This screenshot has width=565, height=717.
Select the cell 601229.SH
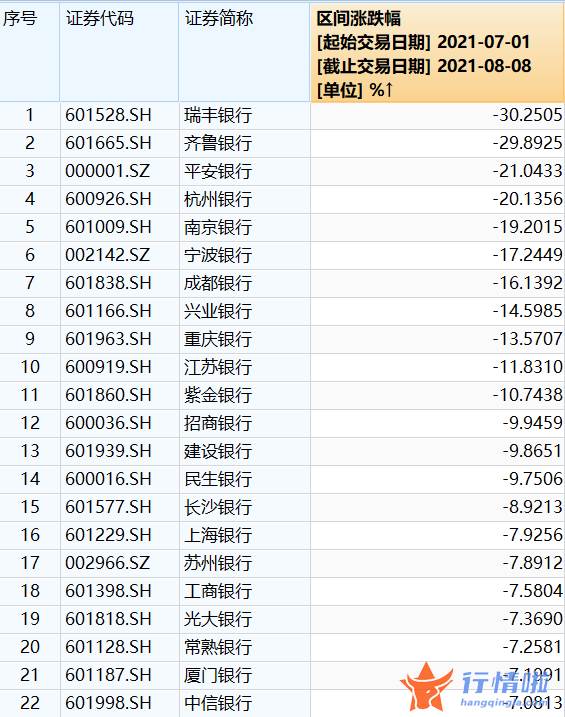pos(119,535)
